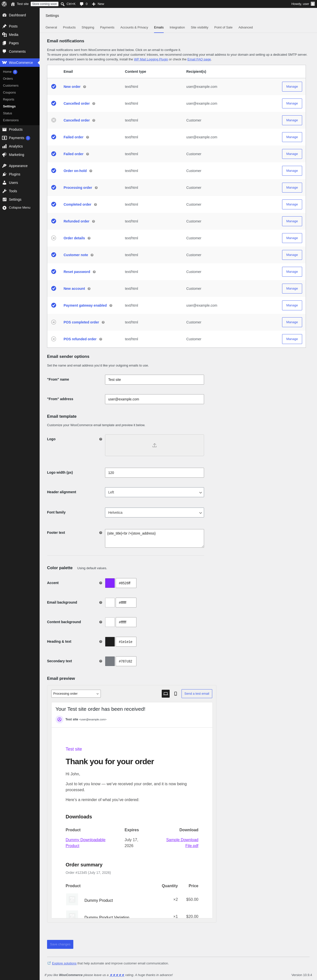Open the Integration settings tab

pyautogui.click(x=177, y=27)
